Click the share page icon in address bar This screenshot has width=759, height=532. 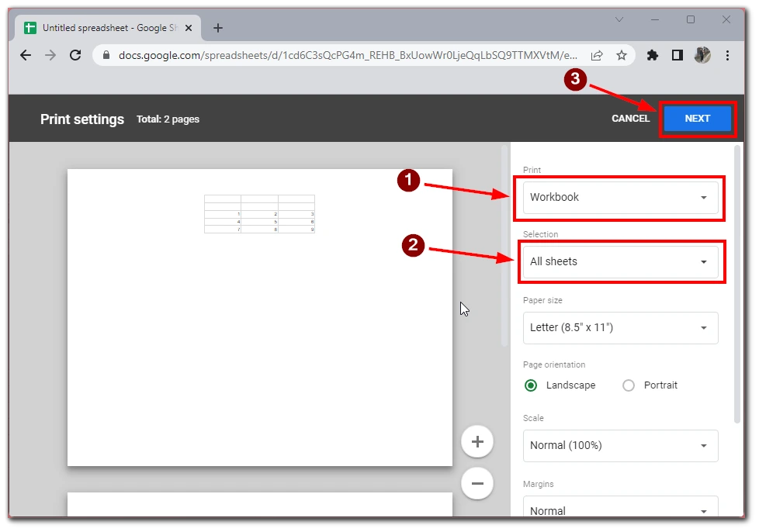597,55
